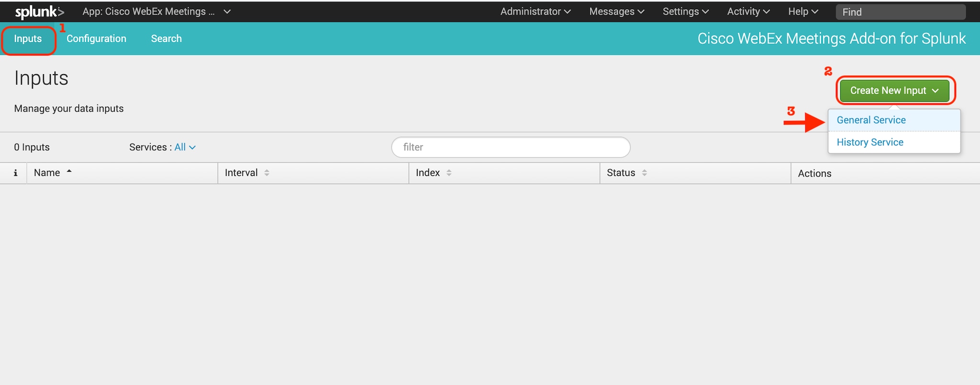This screenshot has height=385, width=980.
Task: Select General Service from the dropdown
Action: (894, 120)
